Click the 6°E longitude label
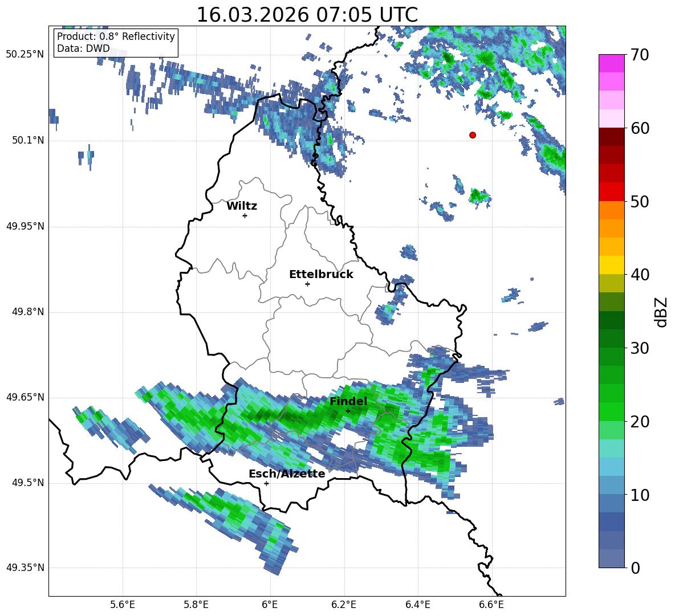This screenshot has width=675, height=616. tap(270, 605)
